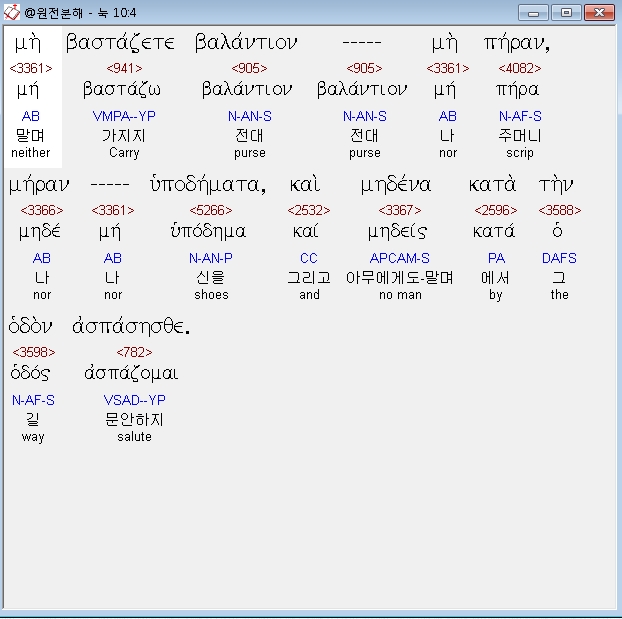Screen dimensions: 622x619
Task: Click the parsing code VMPA--YP
Action: pyautogui.click(x=124, y=116)
